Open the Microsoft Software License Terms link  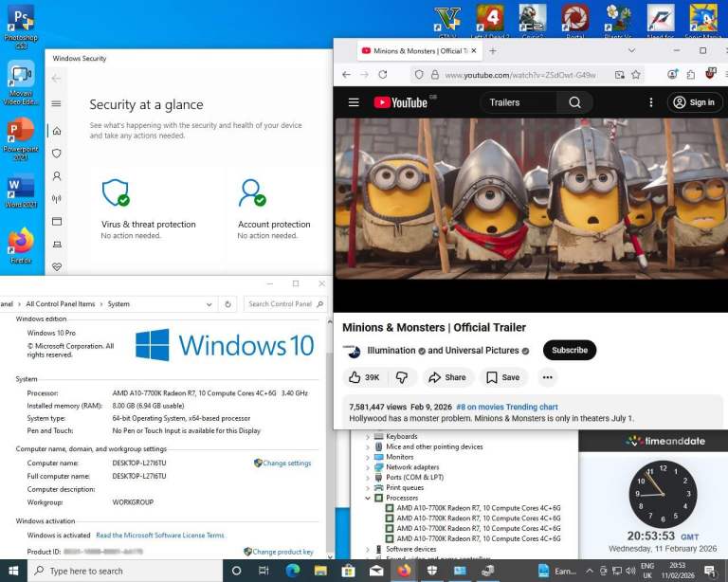[x=160, y=536]
